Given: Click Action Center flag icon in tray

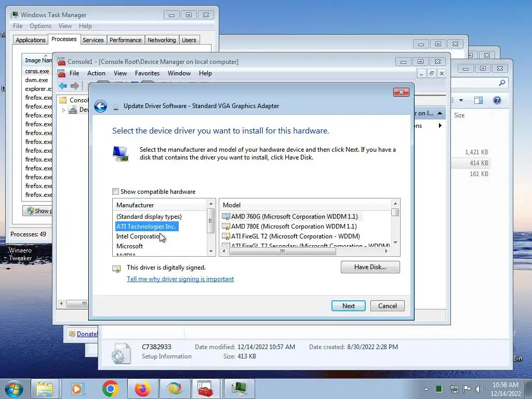Looking at the screenshot, I should point(467,389).
